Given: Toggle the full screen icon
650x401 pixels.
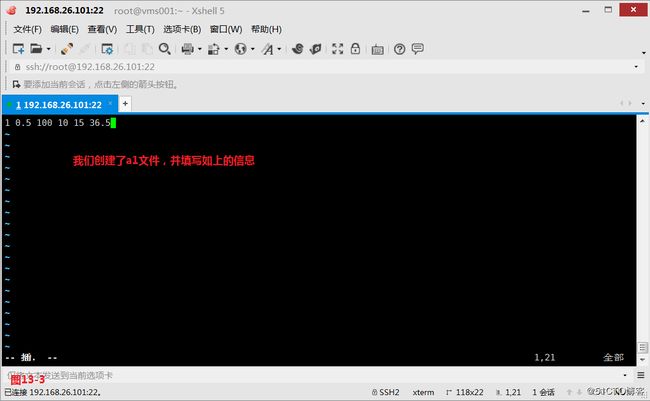Looking at the screenshot, I should tap(337, 49).
